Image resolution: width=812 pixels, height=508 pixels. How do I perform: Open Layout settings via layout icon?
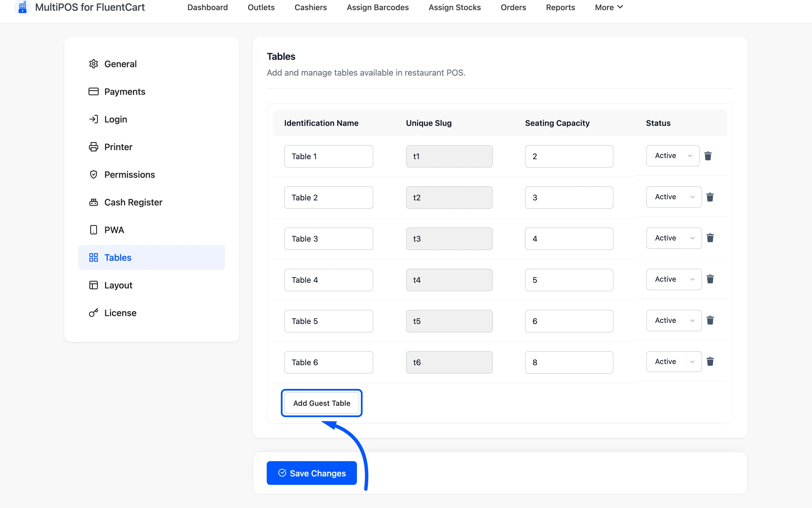tap(94, 285)
